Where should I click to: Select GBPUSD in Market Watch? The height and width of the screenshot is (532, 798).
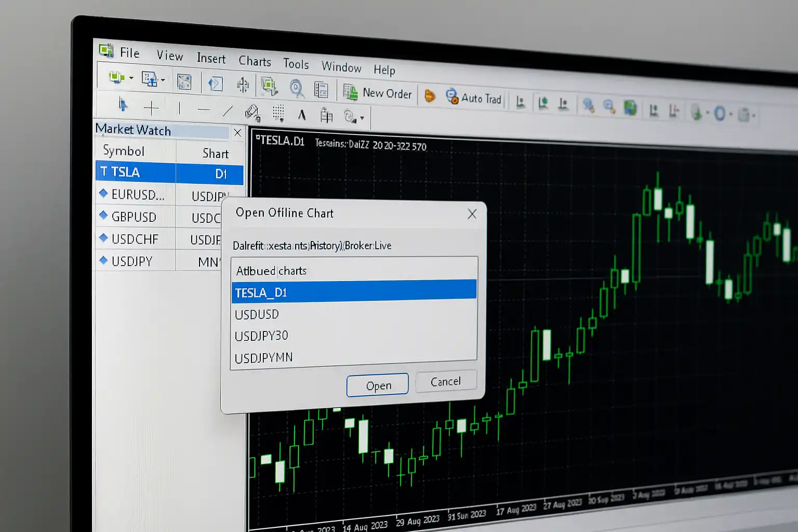coord(134,217)
